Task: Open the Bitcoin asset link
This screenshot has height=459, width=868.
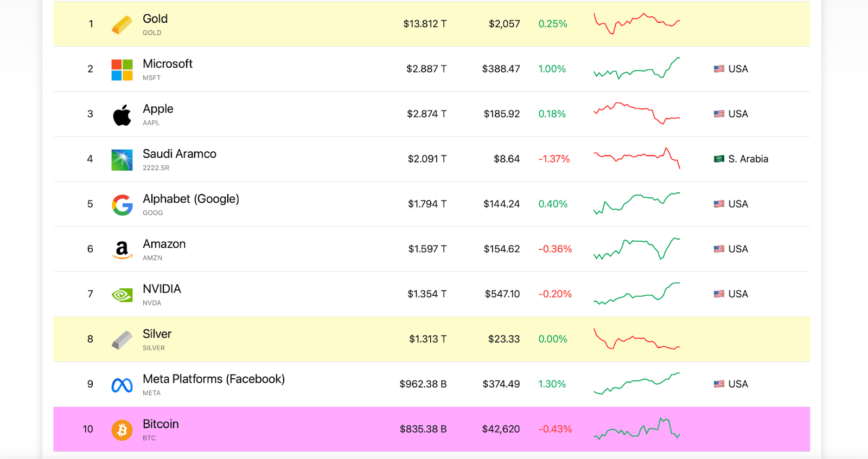Action: [x=161, y=424]
